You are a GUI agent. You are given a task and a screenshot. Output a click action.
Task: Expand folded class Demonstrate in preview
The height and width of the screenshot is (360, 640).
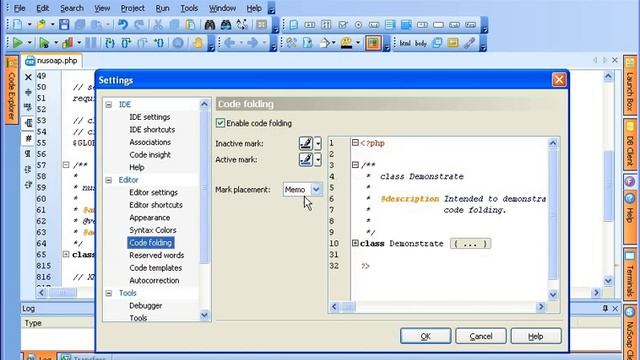point(355,243)
